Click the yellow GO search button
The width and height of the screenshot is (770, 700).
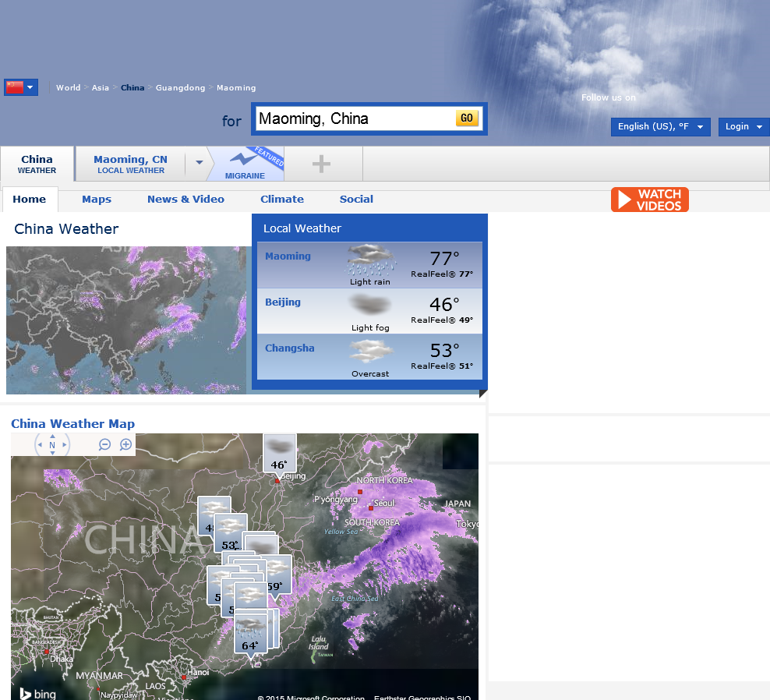(467, 118)
